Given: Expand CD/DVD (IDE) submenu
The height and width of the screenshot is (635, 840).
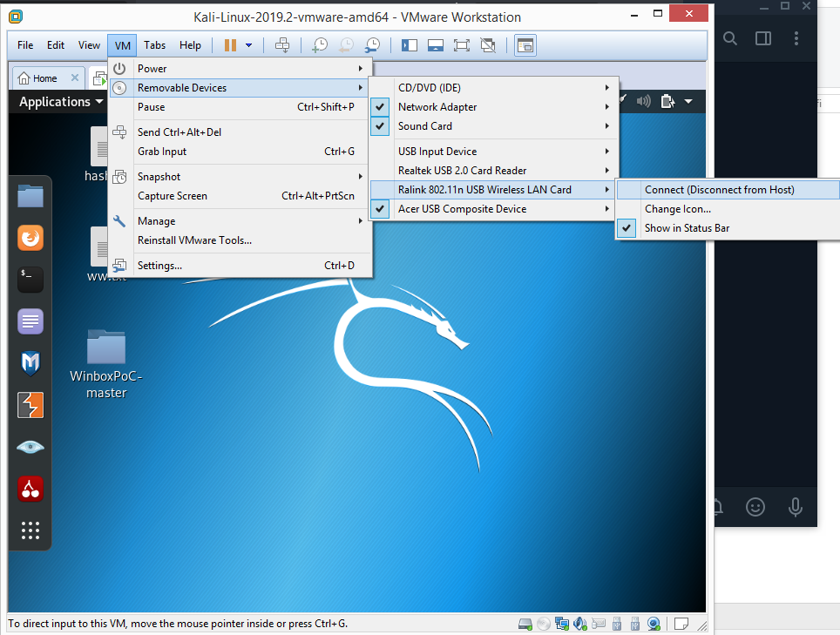Looking at the screenshot, I should coord(494,88).
